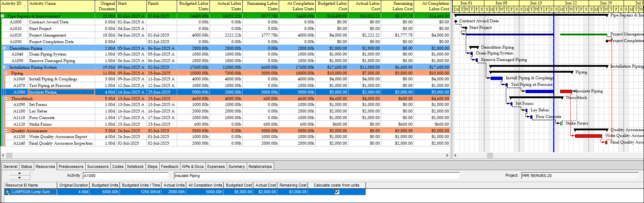
Task: Click the Jun 22 week header in timescale
Action: click(571, 3)
